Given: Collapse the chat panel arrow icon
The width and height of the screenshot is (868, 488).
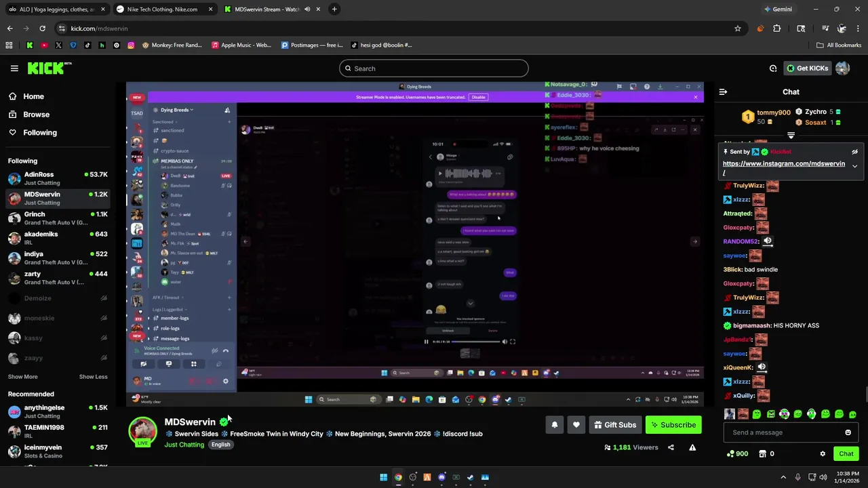Looking at the screenshot, I should (x=723, y=91).
